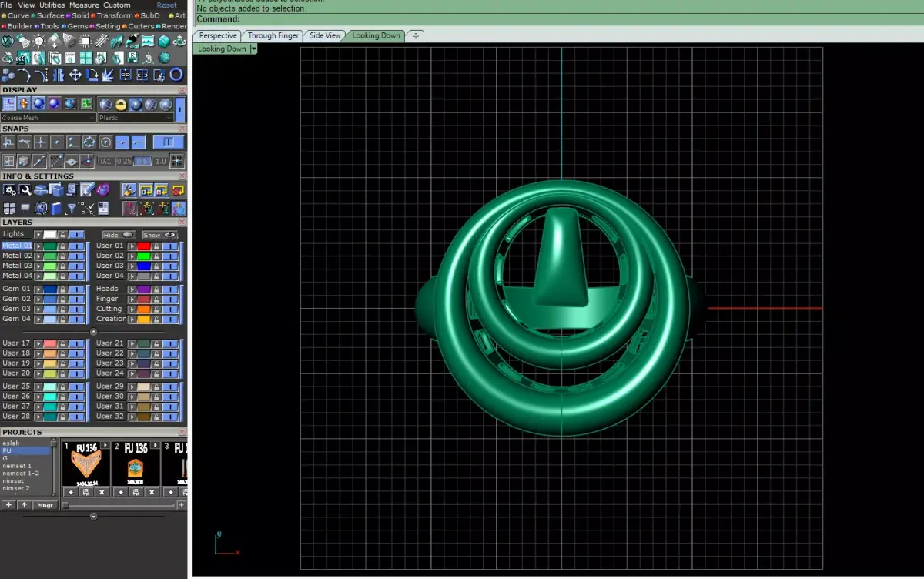The width and height of the screenshot is (924, 579).
Task: Select the shaded blue sphere display icon
Action: (39, 103)
